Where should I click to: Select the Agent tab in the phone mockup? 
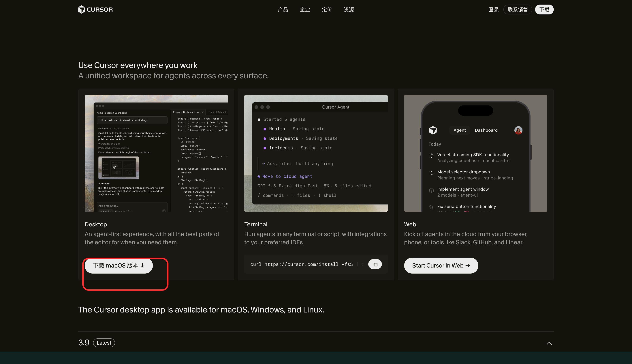click(x=459, y=130)
